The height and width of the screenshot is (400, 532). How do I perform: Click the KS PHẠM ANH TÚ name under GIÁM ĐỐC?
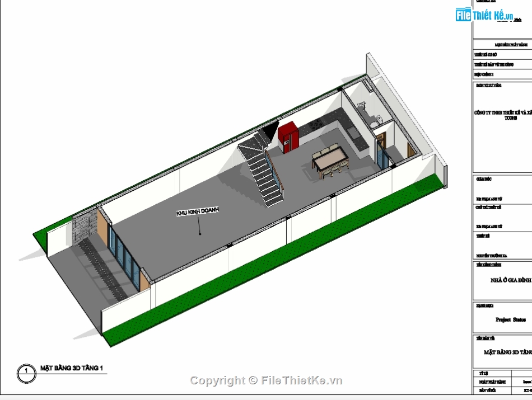489,199
